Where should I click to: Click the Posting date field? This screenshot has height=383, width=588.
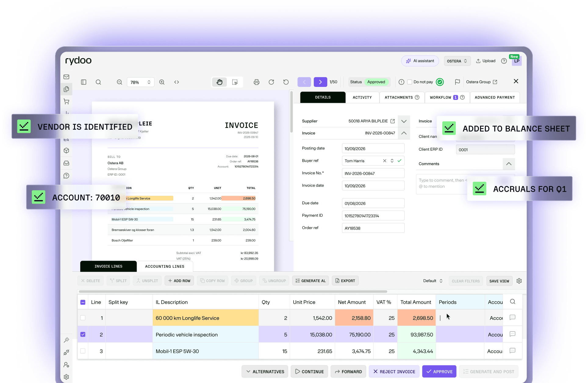pos(373,149)
